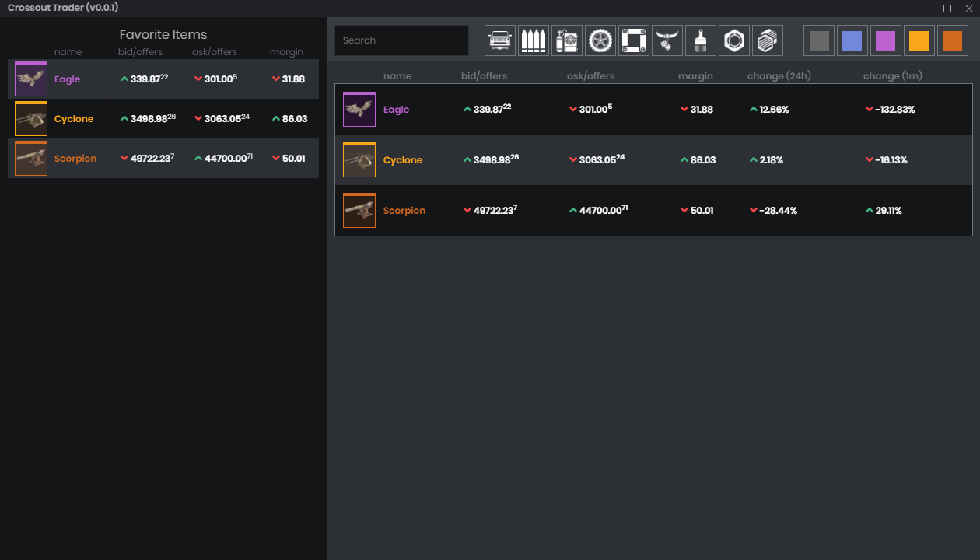Sort by change (1m) column header

(893, 76)
